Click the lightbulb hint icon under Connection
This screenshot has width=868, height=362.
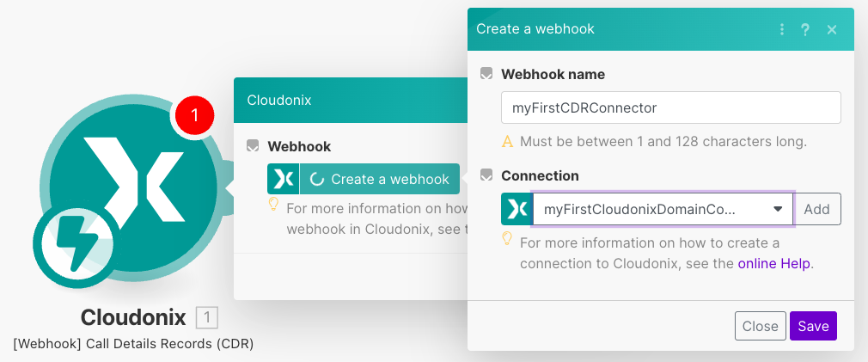(x=507, y=238)
